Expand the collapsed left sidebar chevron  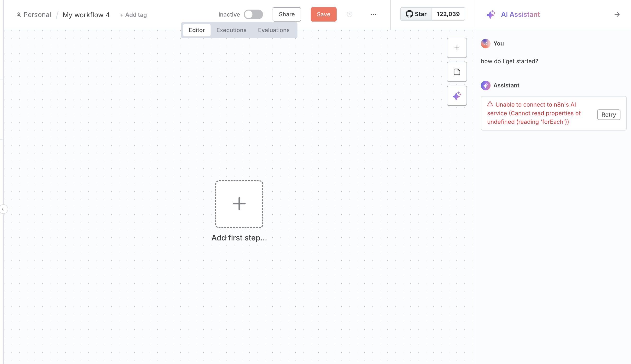pyautogui.click(x=3, y=209)
